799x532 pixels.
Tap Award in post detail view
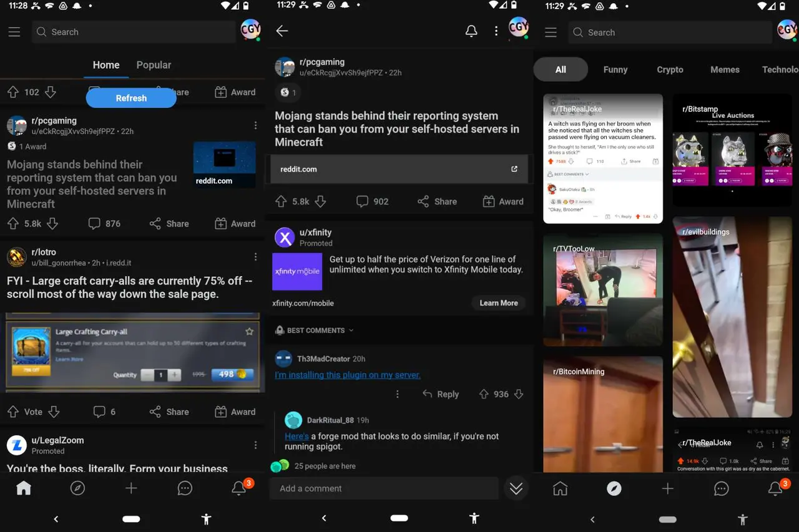tap(503, 201)
